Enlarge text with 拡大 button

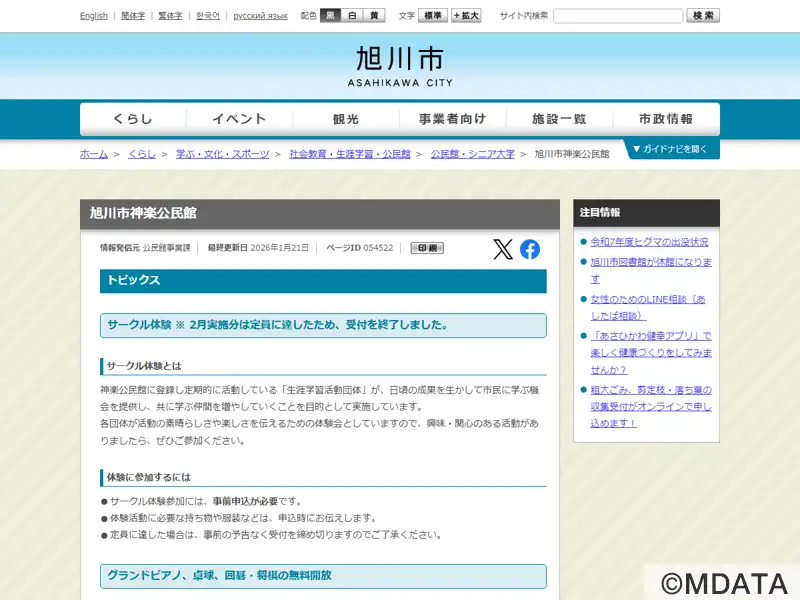tap(466, 16)
